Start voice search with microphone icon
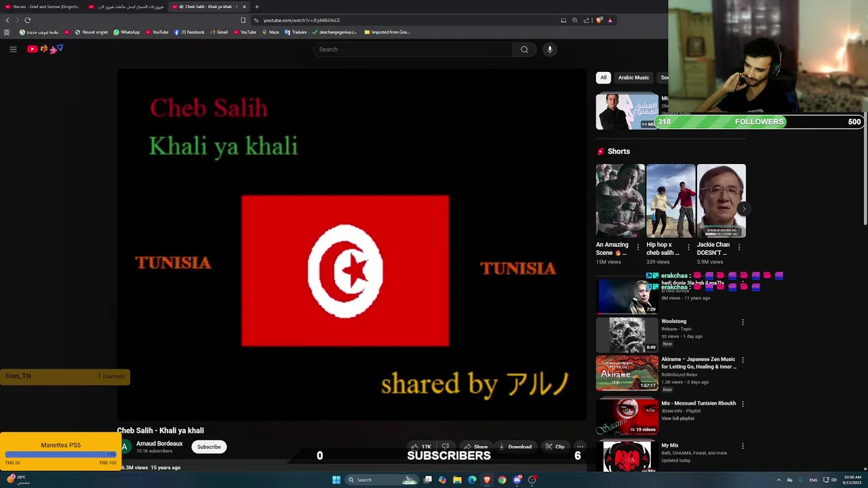 550,49
